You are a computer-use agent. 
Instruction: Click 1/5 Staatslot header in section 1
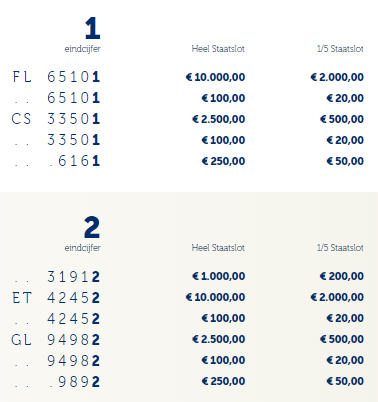click(x=340, y=49)
